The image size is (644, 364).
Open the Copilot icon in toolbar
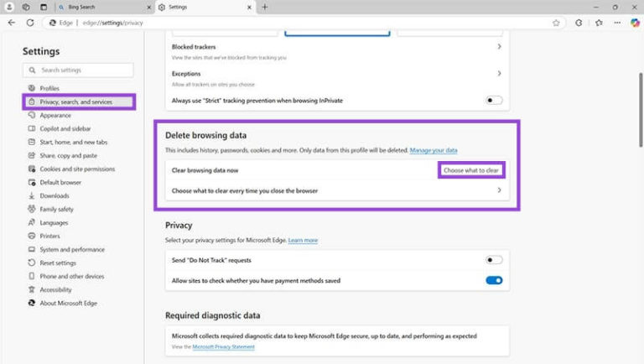tap(634, 23)
